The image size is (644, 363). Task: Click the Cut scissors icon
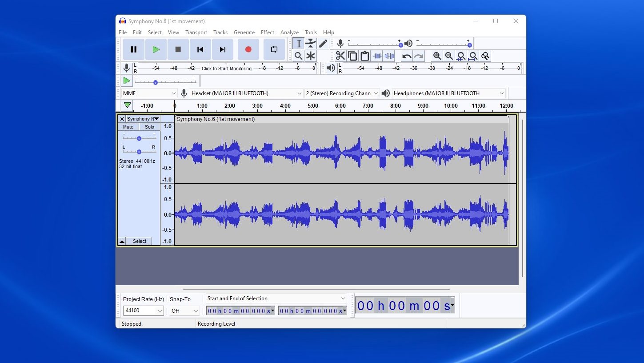click(340, 56)
